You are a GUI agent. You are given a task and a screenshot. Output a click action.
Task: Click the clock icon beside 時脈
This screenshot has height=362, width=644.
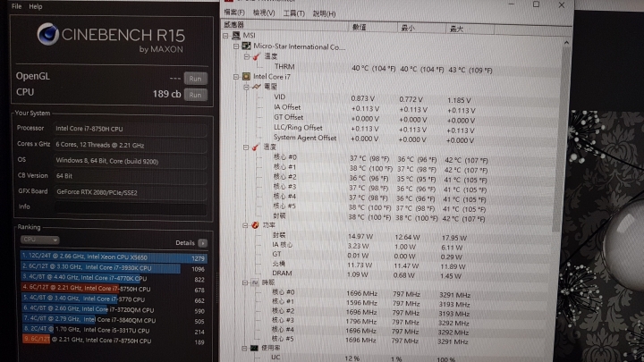point(255,282)
